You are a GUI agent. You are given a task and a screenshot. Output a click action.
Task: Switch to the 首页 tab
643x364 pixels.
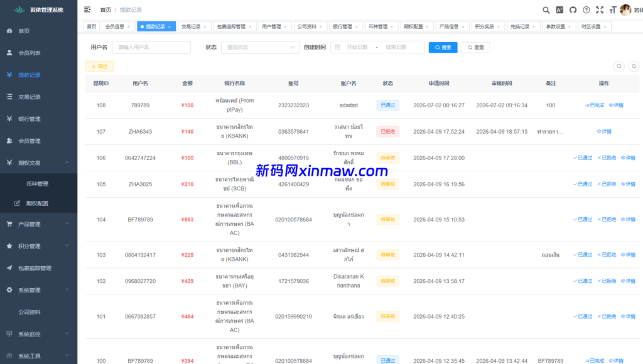tap(92, 26)
